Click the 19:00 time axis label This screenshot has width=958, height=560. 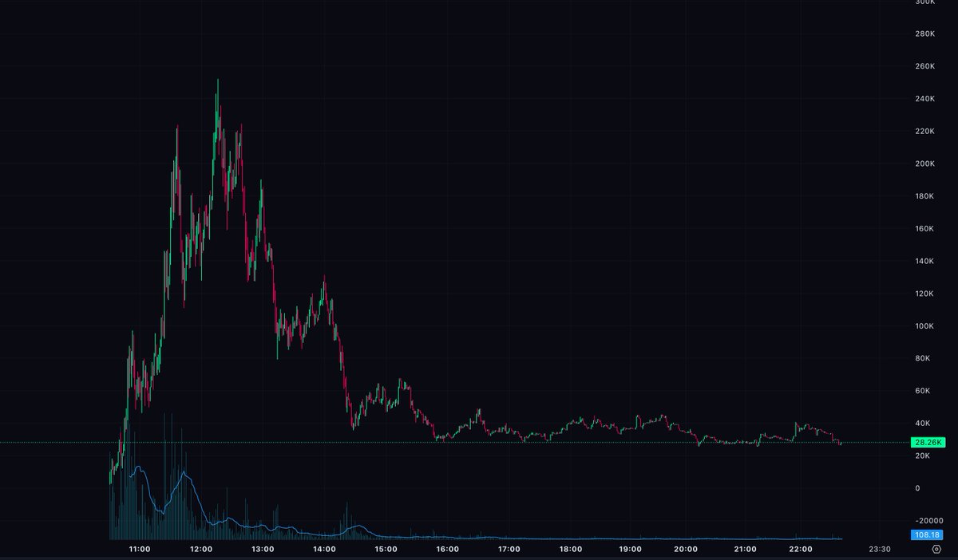(631, 550)
